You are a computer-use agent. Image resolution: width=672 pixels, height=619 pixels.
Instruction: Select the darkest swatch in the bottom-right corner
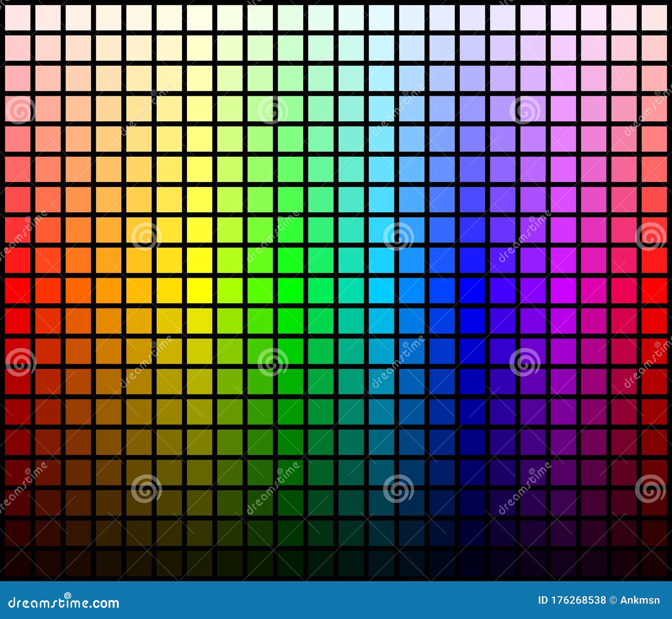click(x=654, y=564)
